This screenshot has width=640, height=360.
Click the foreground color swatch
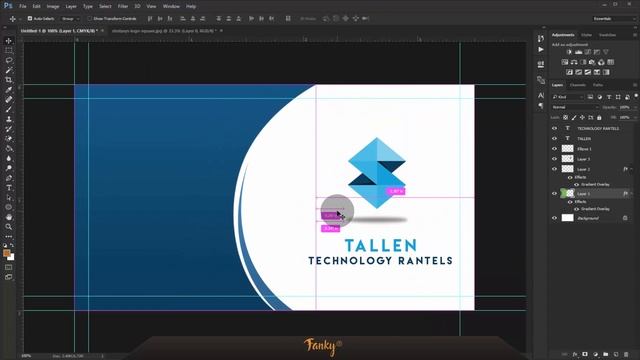7,253
